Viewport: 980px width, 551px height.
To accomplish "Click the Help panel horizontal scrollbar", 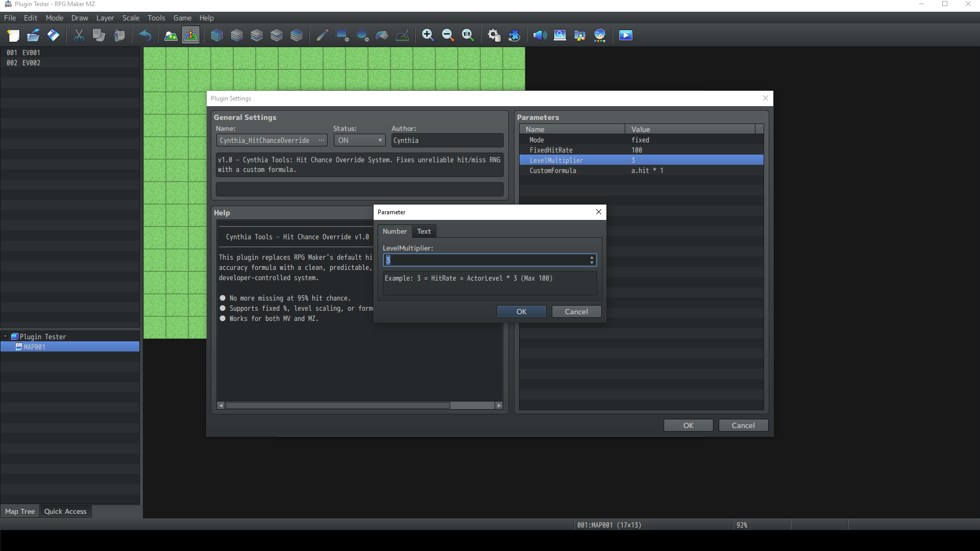I will coord(337,406).
